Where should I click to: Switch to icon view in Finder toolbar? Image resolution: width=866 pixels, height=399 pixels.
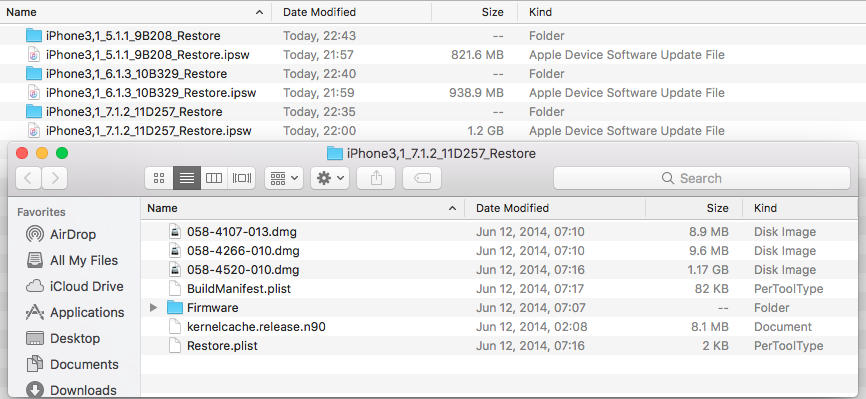pyautogui.click(x=159, y=178)
